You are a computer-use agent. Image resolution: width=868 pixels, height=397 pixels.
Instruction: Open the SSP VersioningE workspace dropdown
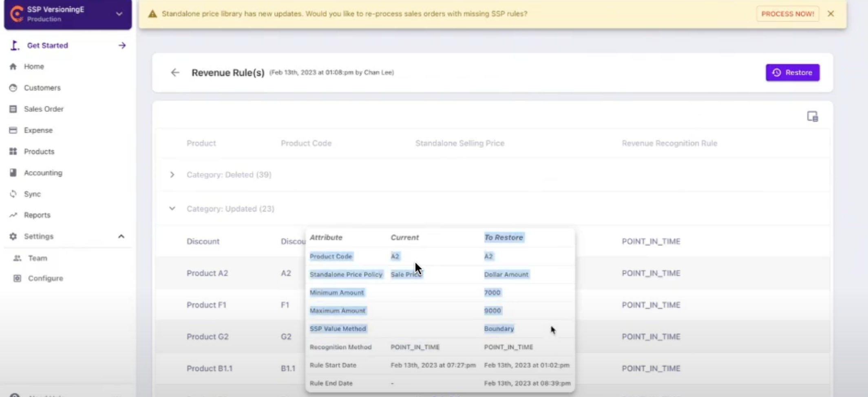point(119,14)
